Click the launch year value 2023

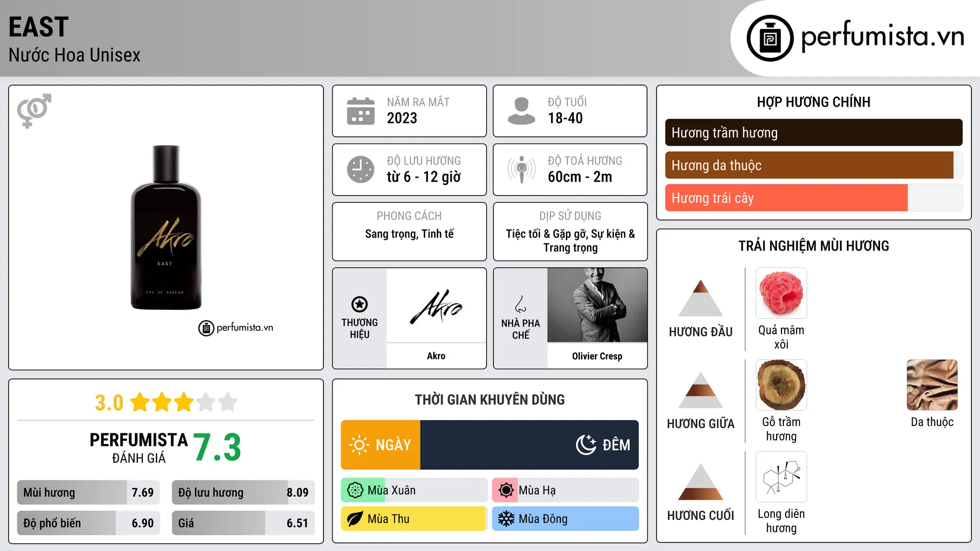point(402,118)
